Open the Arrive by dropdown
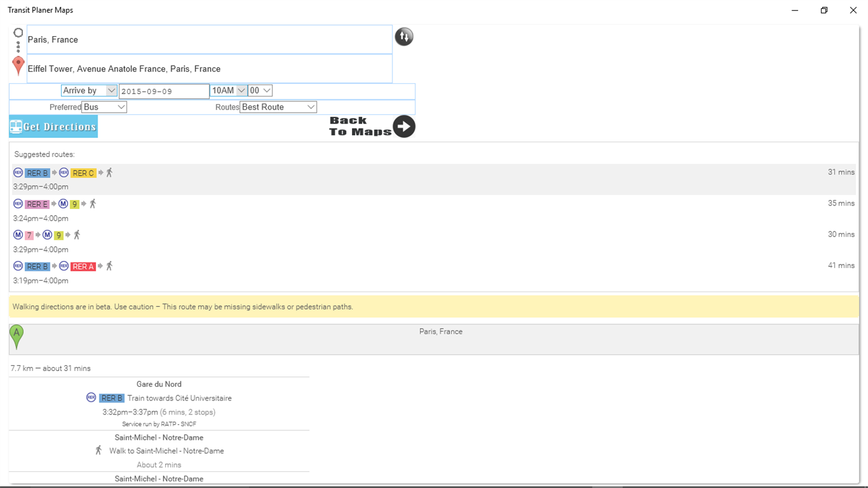The image size is (868, 488). [x=89, y=90]
